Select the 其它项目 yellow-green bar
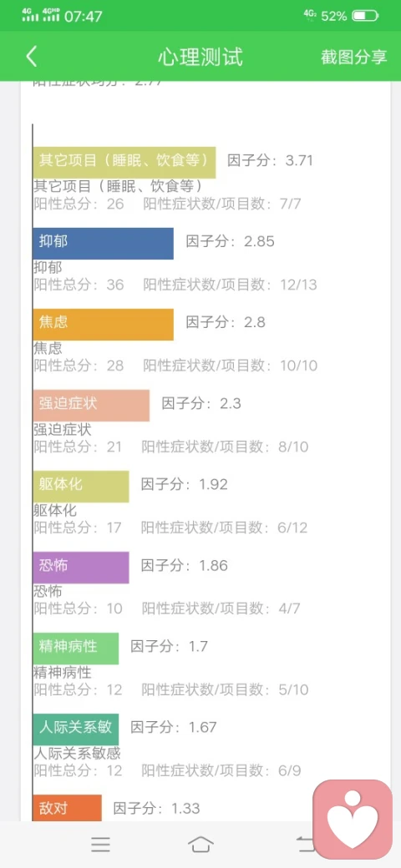The image size is (401, 868). click(x=124, y=162)
